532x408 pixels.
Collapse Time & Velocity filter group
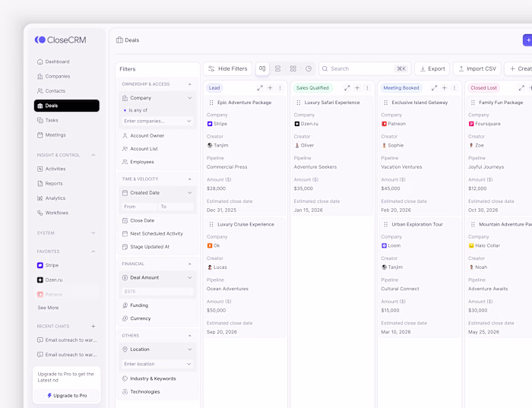click(190, 179)
